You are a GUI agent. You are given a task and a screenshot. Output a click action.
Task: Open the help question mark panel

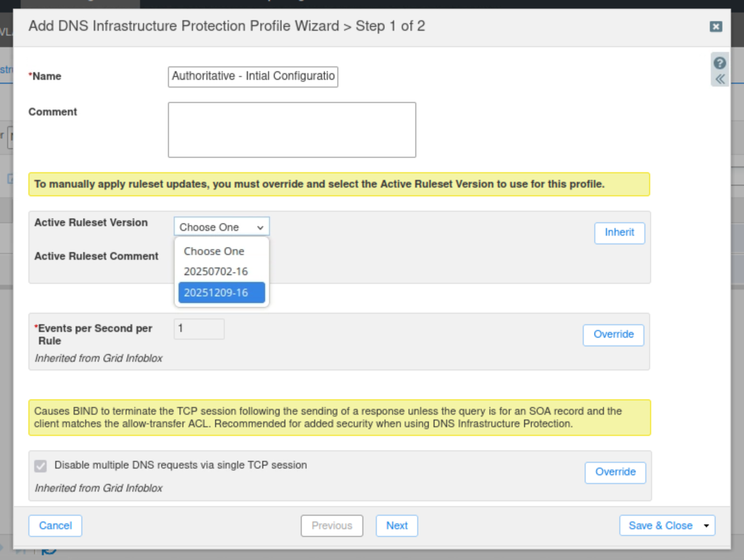[719, 63]
